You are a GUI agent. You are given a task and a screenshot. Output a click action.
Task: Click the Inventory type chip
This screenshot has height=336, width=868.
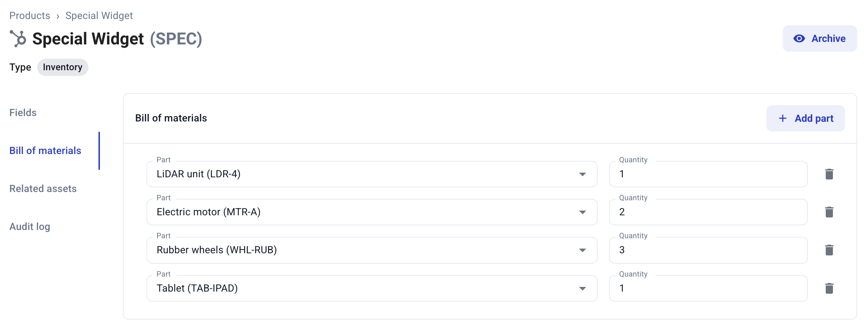63,67
